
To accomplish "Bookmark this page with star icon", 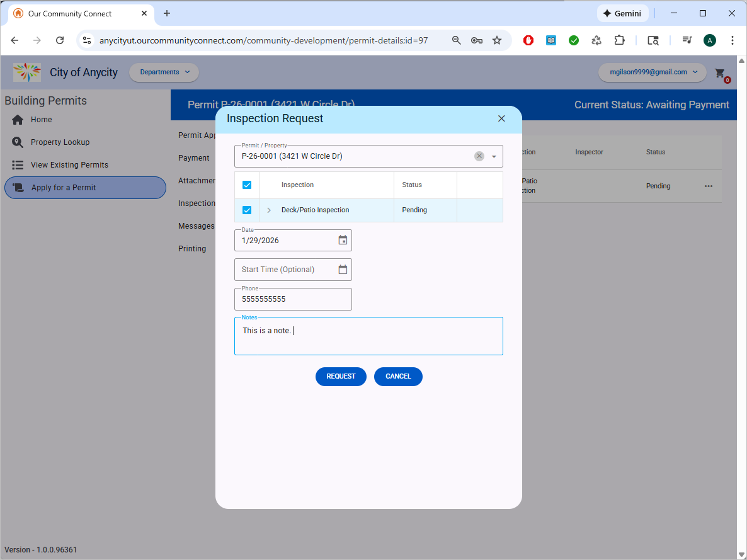I will [497, 40].
